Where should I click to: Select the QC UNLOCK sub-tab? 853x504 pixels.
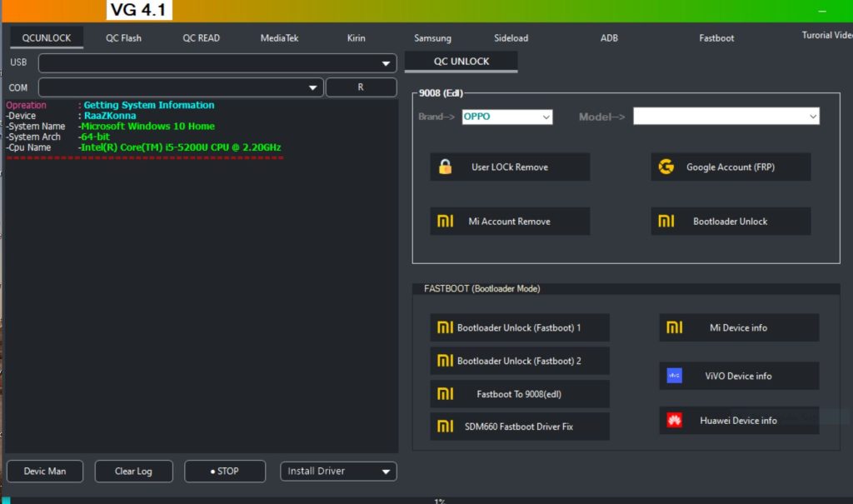pos(461,62)
